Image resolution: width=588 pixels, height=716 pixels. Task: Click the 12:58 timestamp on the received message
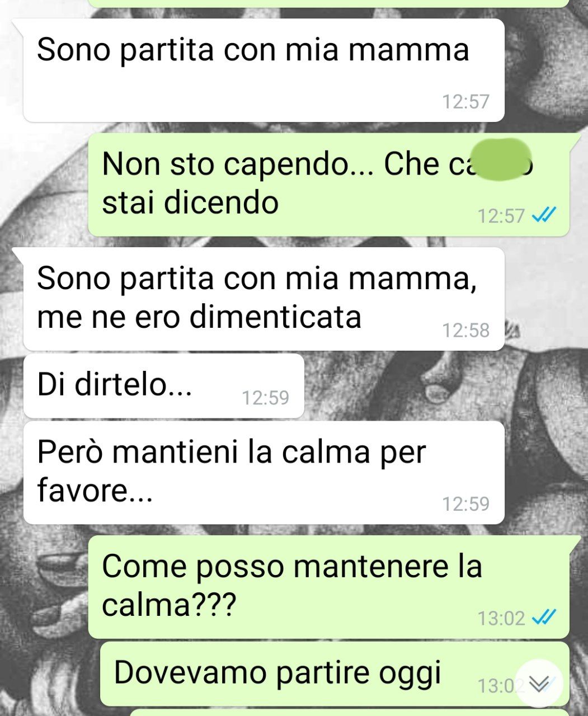[466, 330]
